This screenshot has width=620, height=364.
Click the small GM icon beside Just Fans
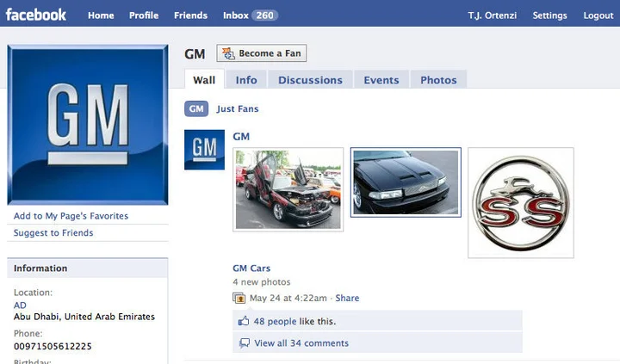click(196, 109)
